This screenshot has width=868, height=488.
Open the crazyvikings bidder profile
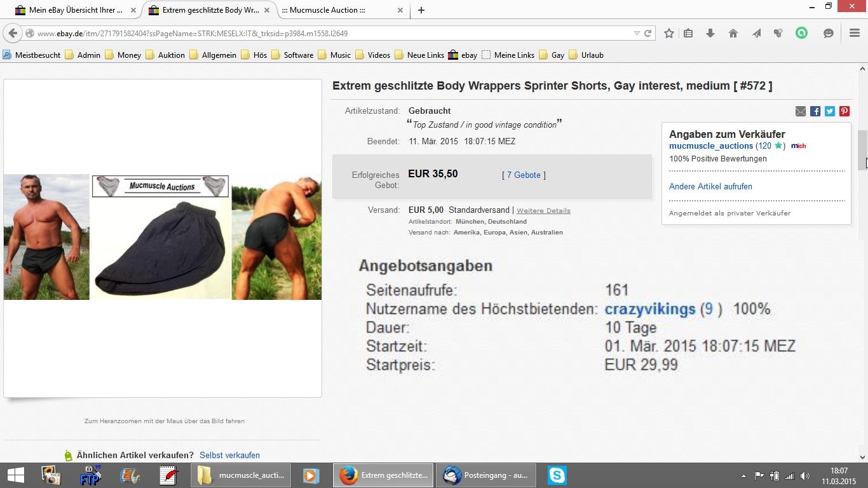click(649, 309)
